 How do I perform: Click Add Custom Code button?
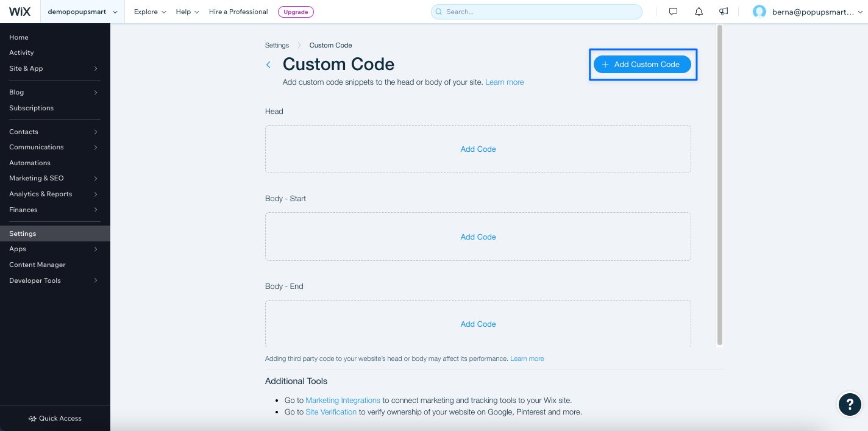(x=642, y=65)
